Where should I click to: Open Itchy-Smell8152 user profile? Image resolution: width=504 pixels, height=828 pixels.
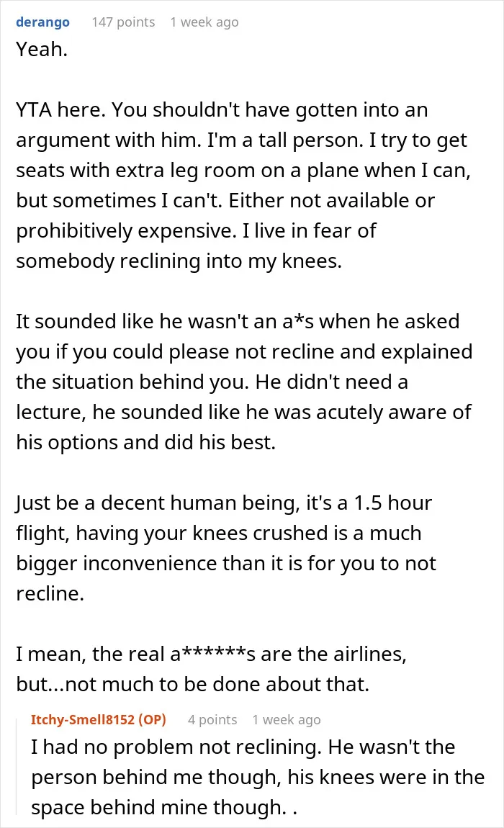(82, 720)
